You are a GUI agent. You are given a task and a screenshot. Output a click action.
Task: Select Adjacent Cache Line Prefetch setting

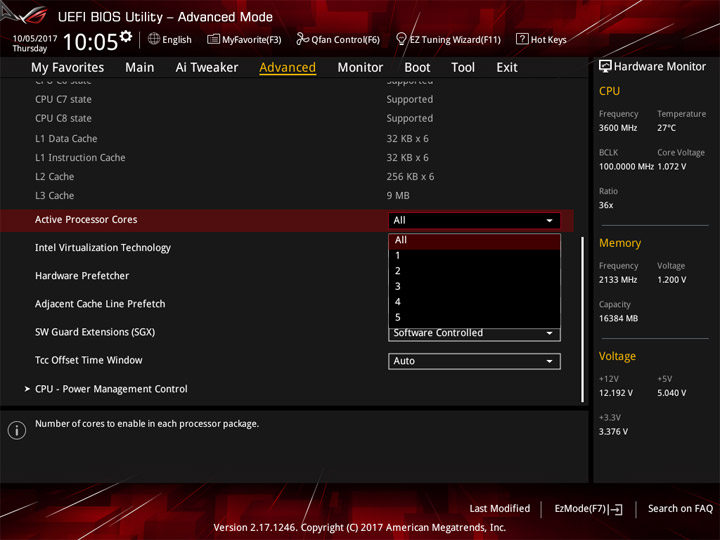coord(100,304)
